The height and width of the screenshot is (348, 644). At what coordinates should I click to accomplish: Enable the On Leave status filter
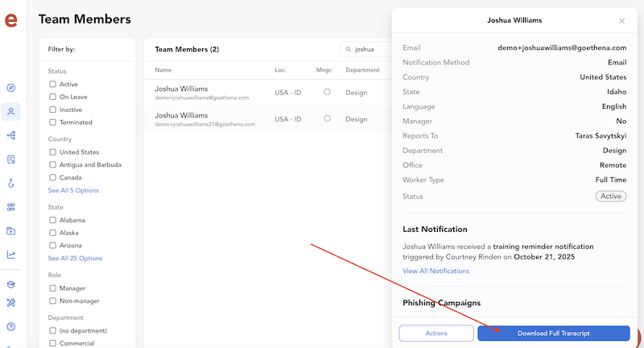tap(53, 97)
